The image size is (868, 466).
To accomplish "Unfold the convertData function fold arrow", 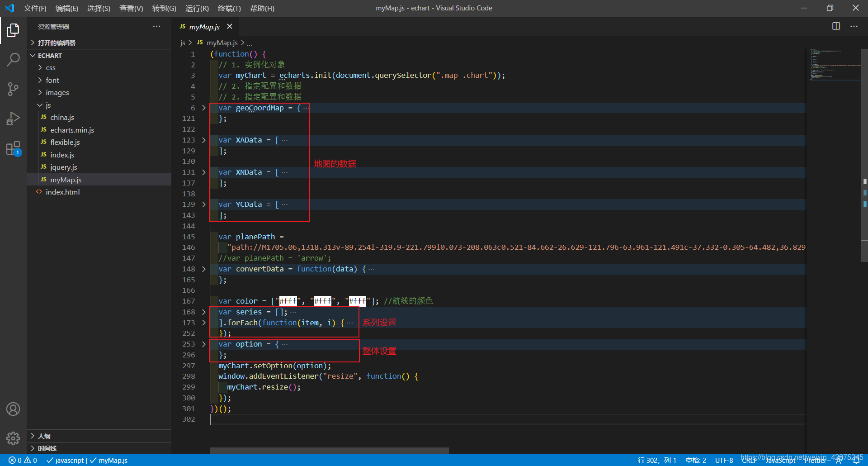I will click(204, 269).
